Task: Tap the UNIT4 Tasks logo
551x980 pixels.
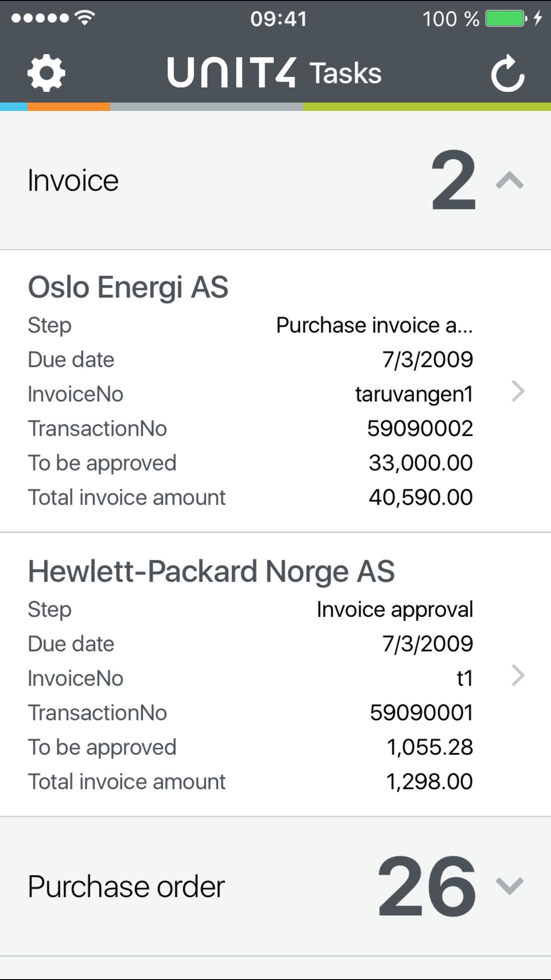Action: 274,73
